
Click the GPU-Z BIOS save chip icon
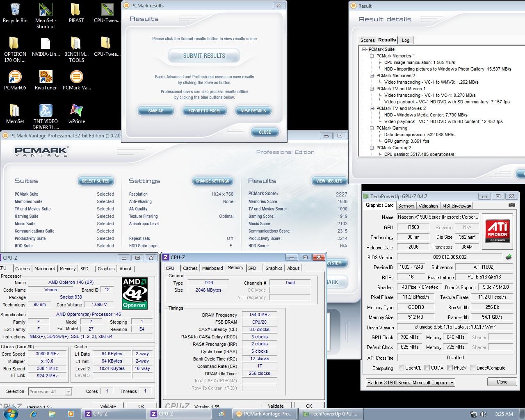509,257
